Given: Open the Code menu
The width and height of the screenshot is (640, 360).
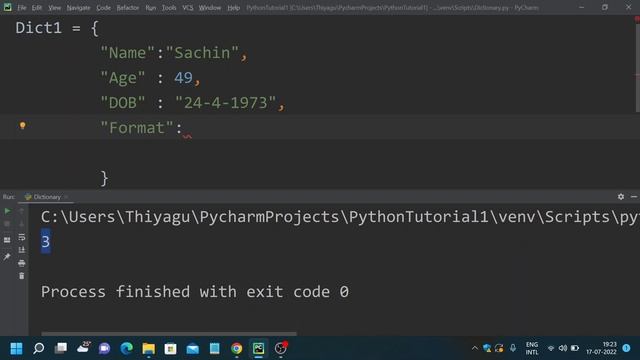Looking at the screenshot, I should coord(103,8).
